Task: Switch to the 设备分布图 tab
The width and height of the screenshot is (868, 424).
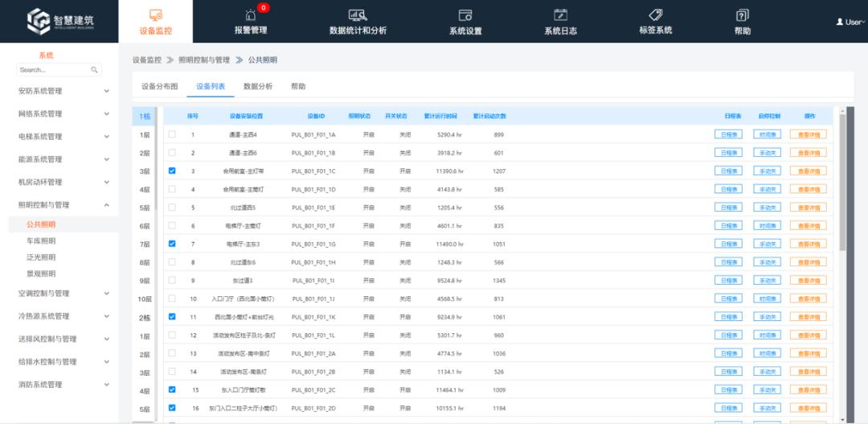Action: pyautogui.click(x=159, y=86)
